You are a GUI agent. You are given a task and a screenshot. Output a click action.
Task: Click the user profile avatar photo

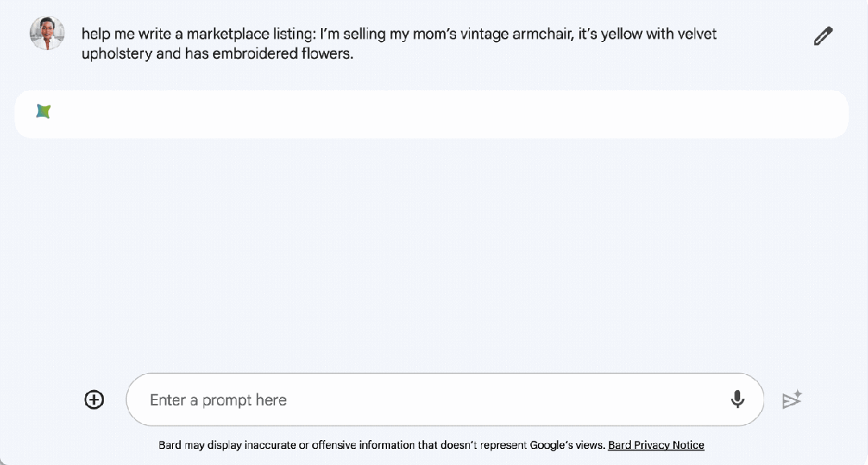[47, 34]
